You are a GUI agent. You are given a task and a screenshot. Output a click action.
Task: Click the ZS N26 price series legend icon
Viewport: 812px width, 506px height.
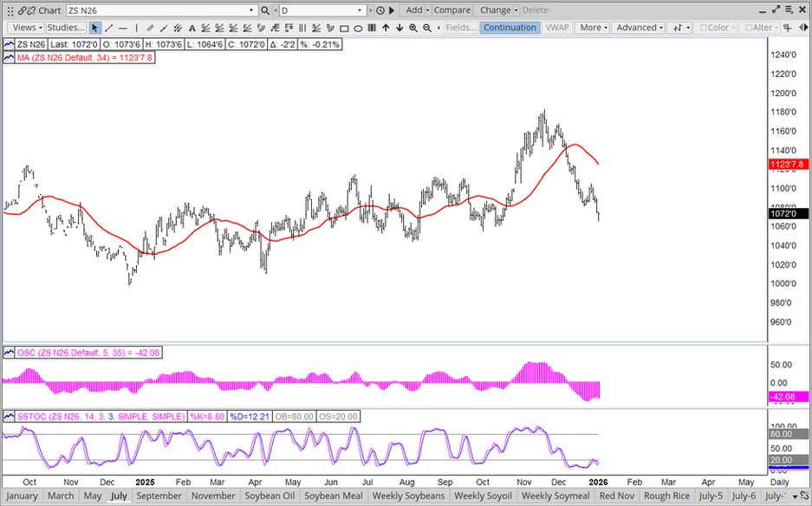click(x=9, y=44)
